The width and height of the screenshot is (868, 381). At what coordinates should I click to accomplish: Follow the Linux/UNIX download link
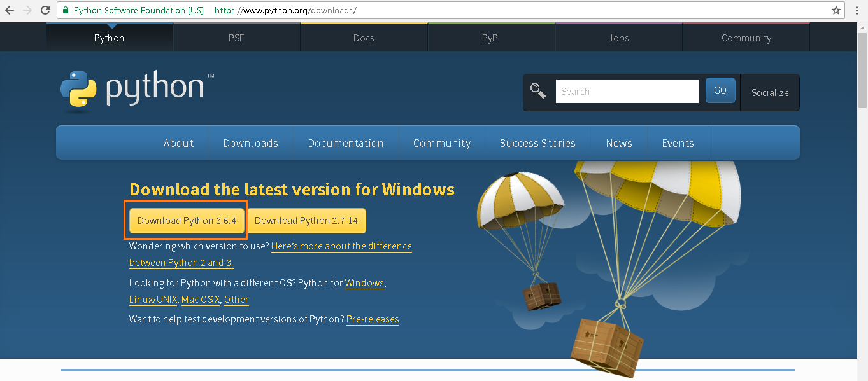coord(153,300)
